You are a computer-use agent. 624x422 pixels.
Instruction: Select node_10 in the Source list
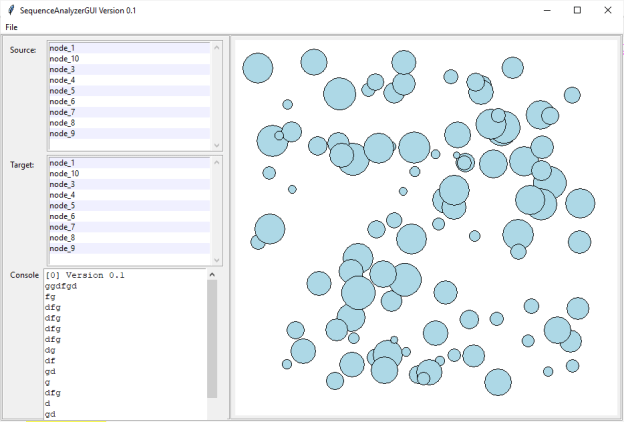pyautogui.click(x=65, y=59)
